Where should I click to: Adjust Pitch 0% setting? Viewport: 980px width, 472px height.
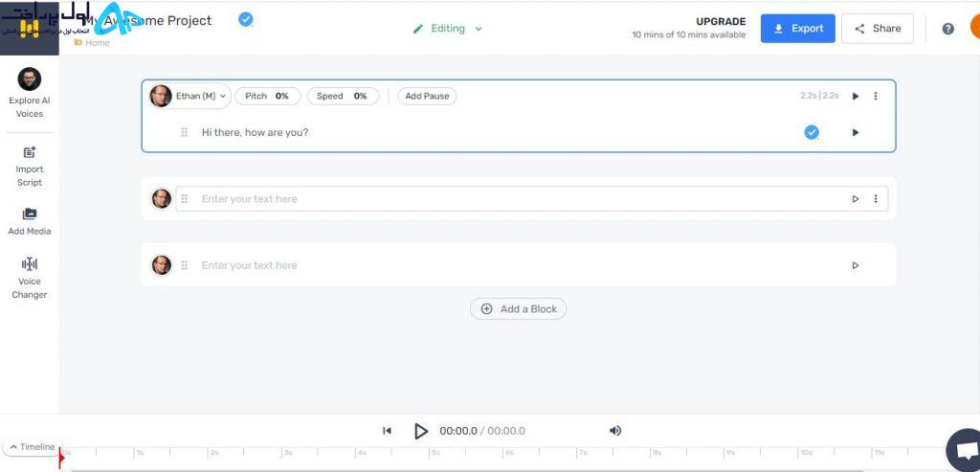pos(268,97)
